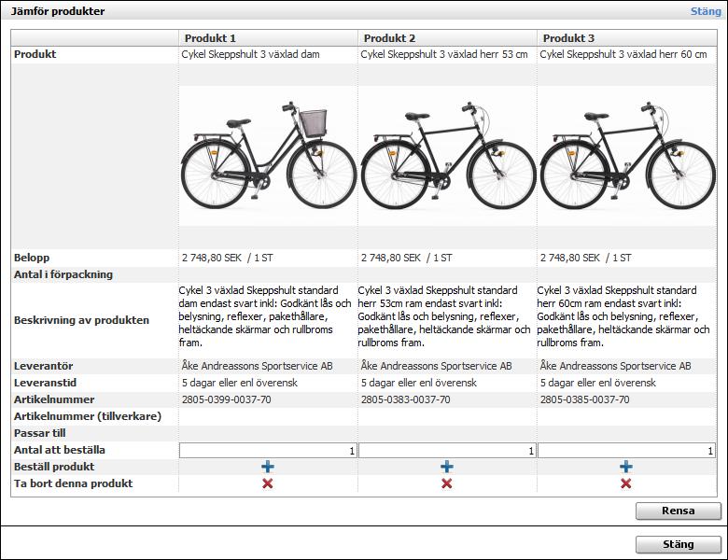Remove Produkt 2 with red X icon
This screenshot has width=728, height=560.
tap(447, 483)
